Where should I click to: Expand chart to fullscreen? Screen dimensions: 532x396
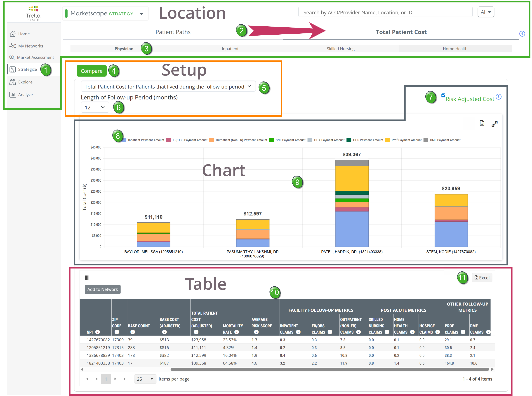pyautogui.click(x=494, y=124)
